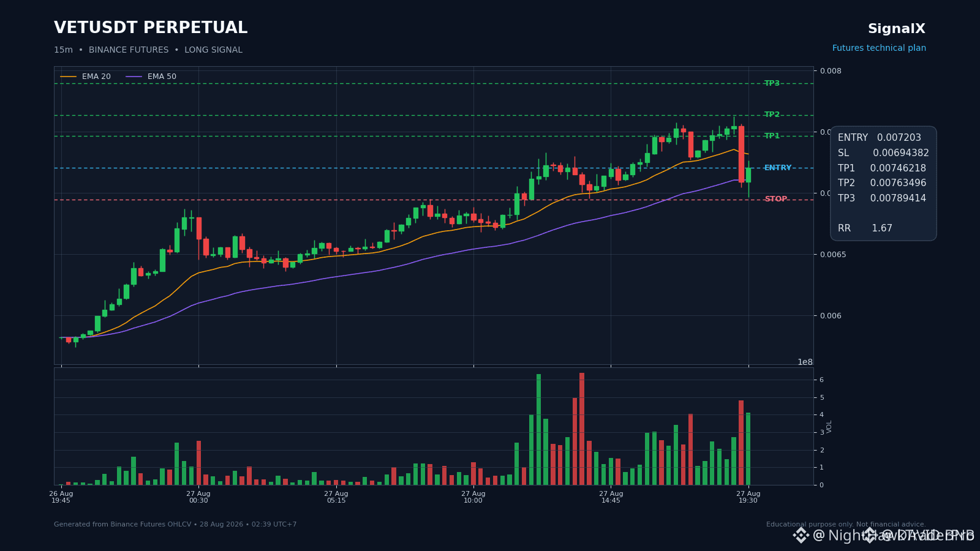Click the '27 Aug 10:00' time axis label

(473, 497)
